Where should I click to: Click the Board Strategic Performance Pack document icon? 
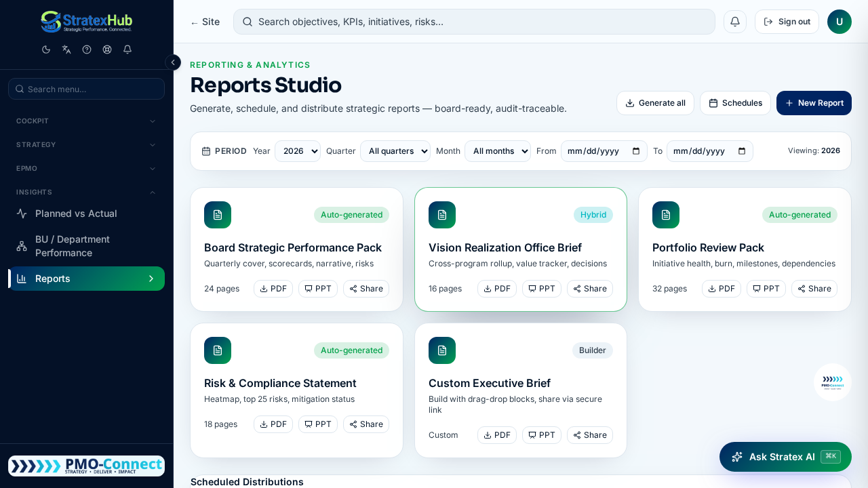click(x=218, y=215)
